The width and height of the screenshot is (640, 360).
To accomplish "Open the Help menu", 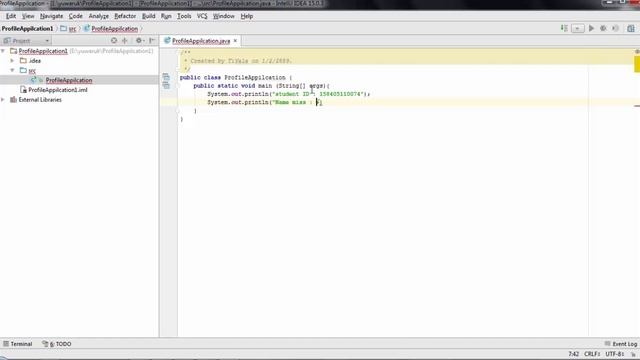I will (247, 16).
